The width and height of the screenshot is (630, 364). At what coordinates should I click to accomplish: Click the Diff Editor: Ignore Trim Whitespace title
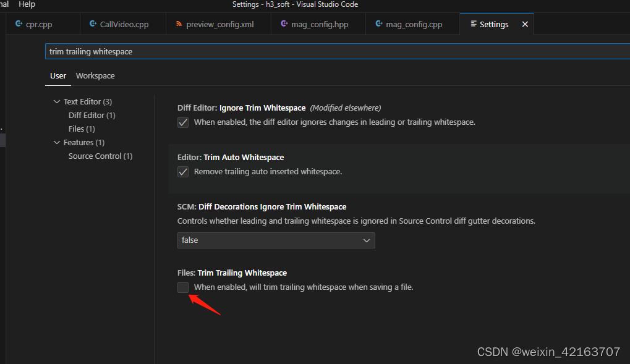(x=242, y=108)
